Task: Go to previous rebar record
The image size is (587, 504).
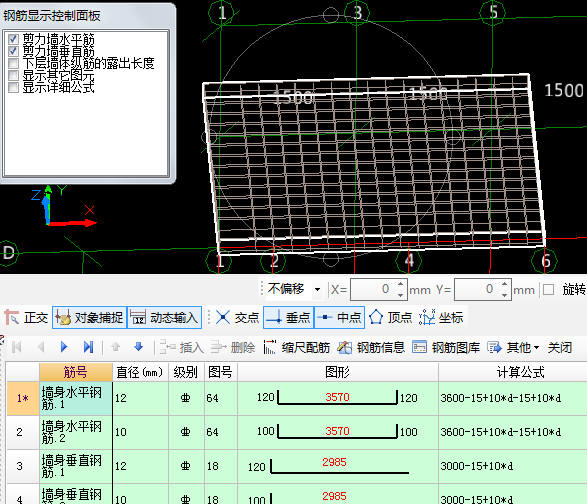Action: click(41, 347)
